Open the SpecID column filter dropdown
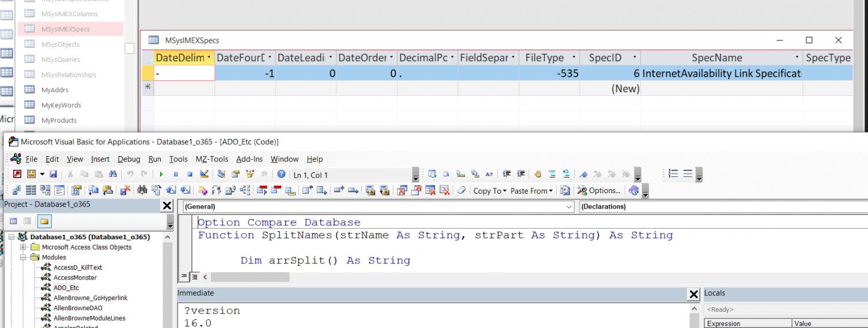Image resolution: width=868 pixels, height=328 pixels. (x=634, y=58)
